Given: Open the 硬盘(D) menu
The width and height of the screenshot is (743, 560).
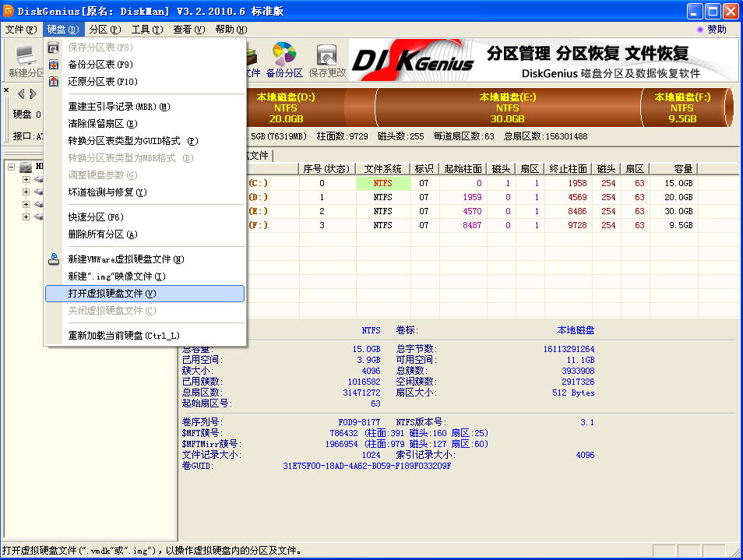Looking at the screenshot, I should point(63,30).
